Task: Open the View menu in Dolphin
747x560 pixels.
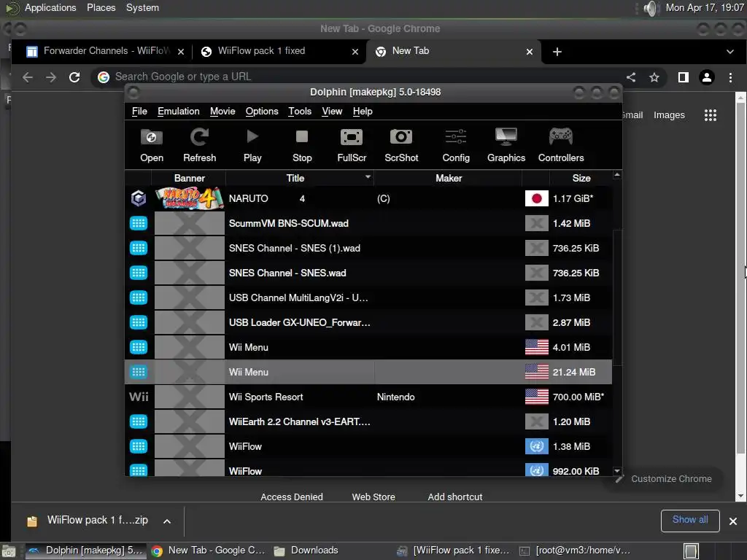Action: coord(332,111)
